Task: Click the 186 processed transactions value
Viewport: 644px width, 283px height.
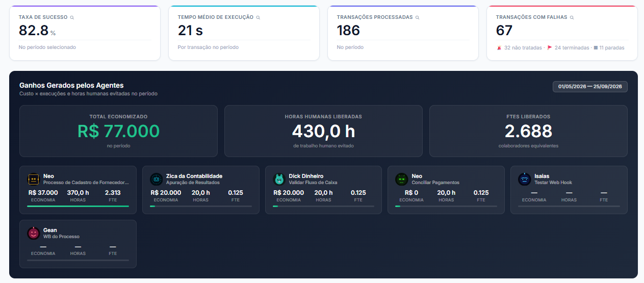Action: click(x=348, y=31)
